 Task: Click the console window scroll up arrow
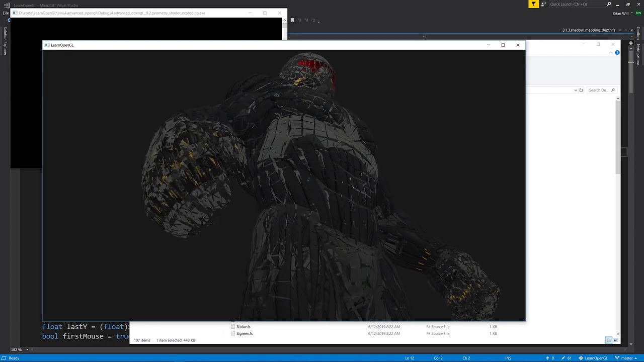[x=284, y=21]
